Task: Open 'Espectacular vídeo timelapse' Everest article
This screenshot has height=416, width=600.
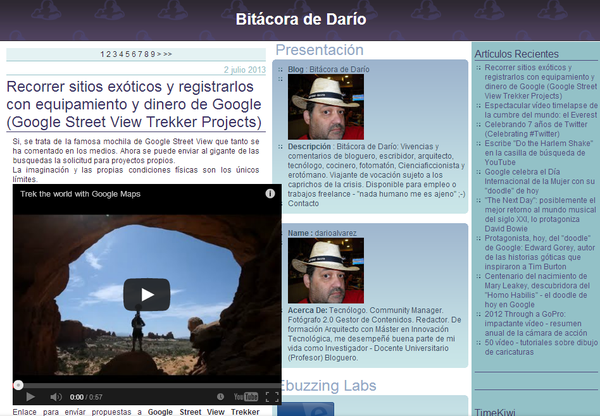Action: pyautogui.click(x=541, y=110)
